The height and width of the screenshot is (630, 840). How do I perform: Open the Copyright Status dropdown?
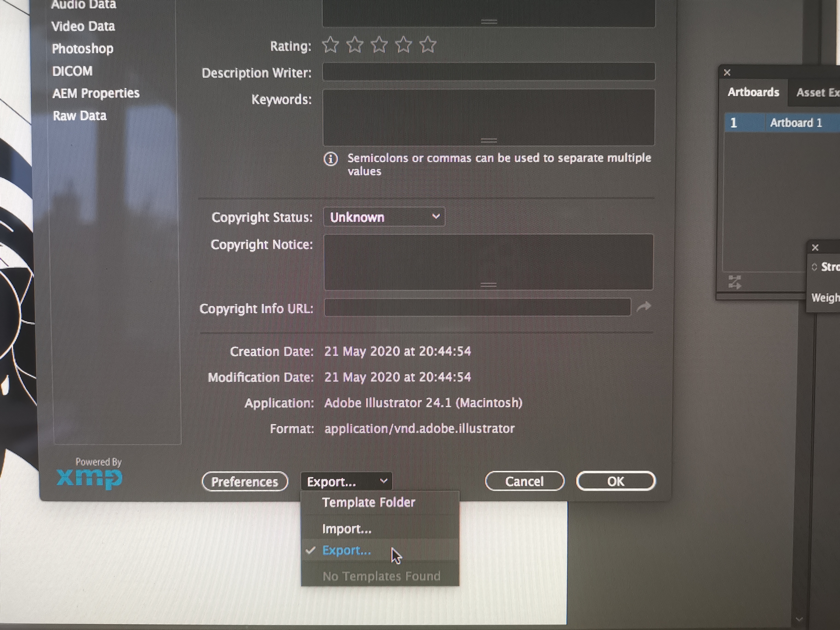tap(384, 217)
